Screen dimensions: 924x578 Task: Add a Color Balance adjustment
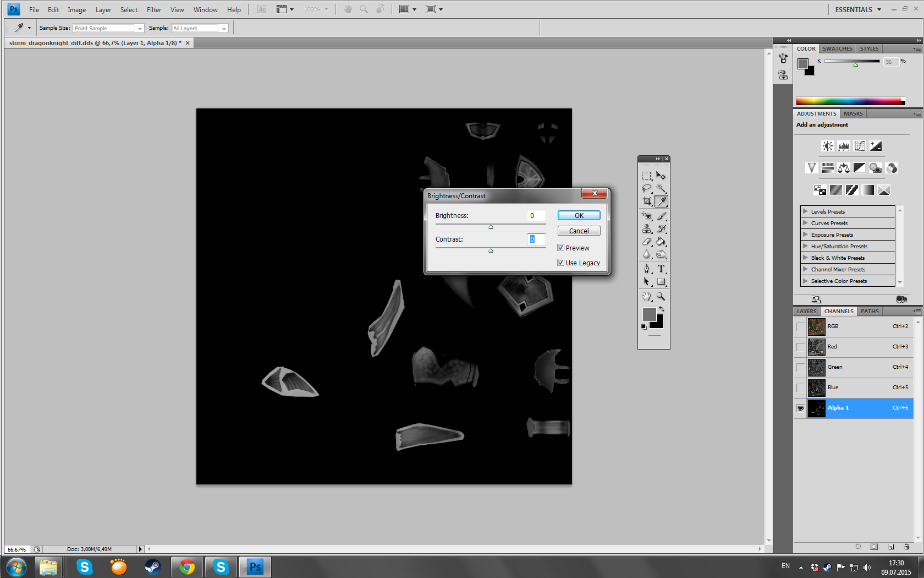coord(844,168)
